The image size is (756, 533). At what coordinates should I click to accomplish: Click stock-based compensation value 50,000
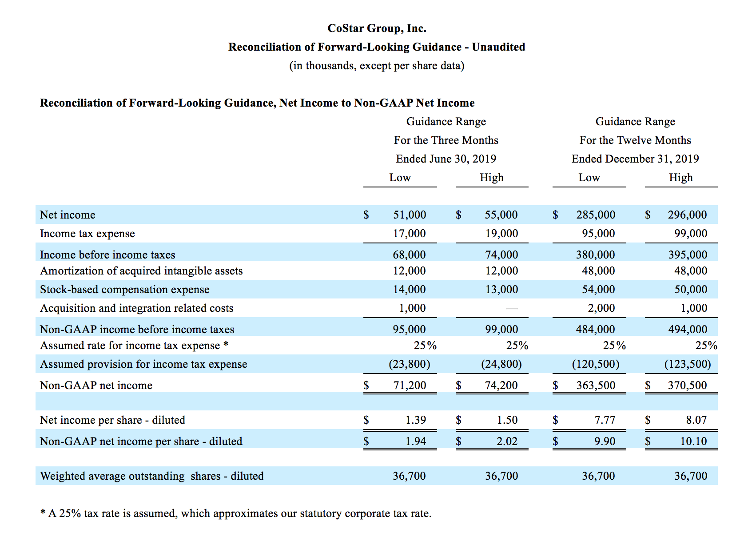pos(691,290)
